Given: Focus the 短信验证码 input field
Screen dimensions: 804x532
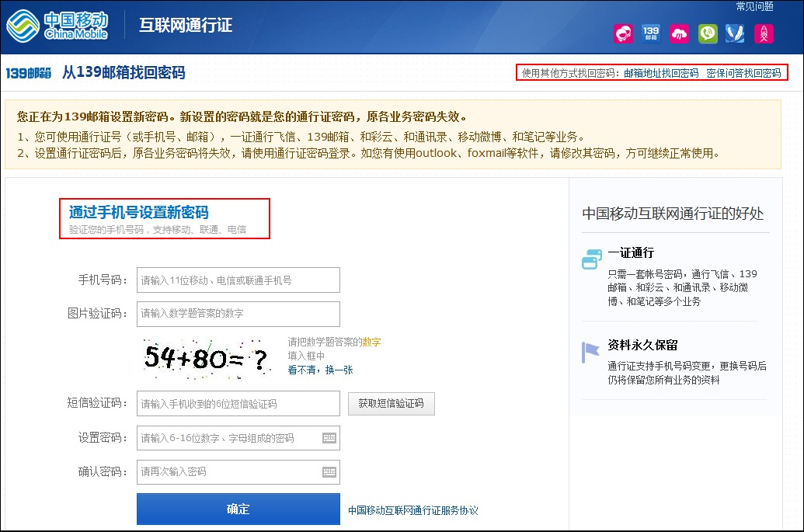Looking at the screenshot, I should [238, 403].
